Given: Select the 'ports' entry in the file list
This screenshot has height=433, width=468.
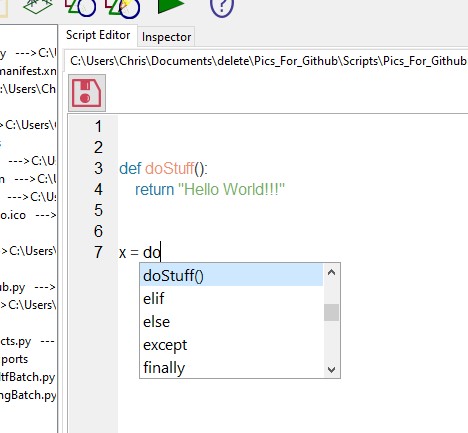Looking at the screenshot, I should coord(15,359).
